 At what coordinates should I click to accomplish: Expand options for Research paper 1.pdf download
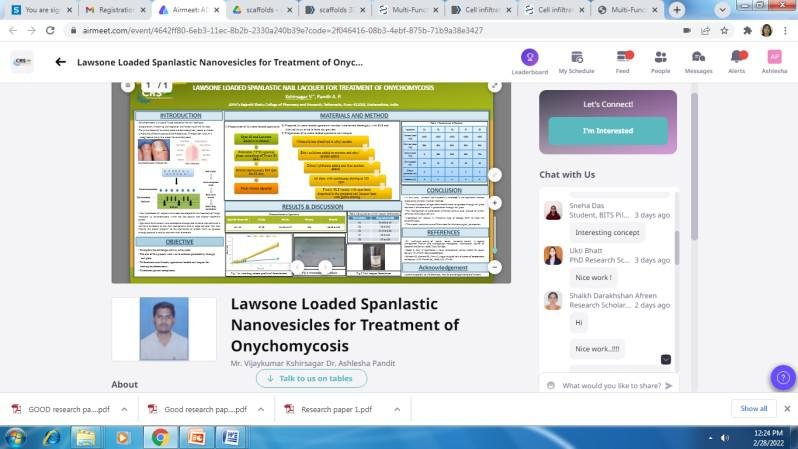[x=397, y=409]
